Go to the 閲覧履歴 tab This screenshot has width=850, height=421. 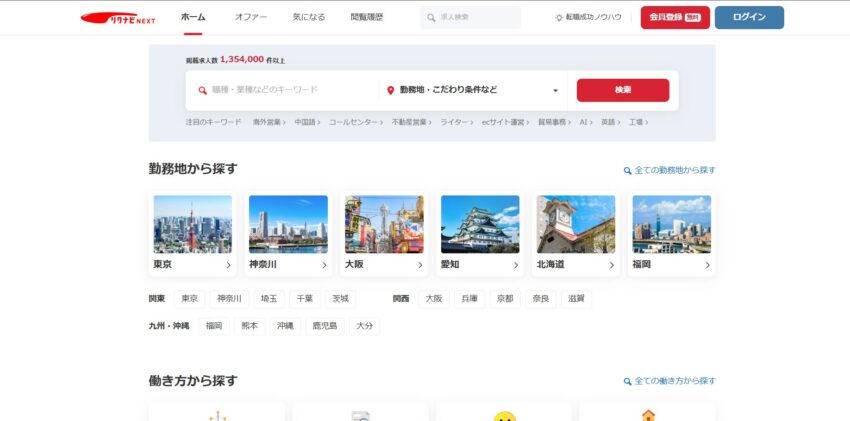[x=367, y=17]
